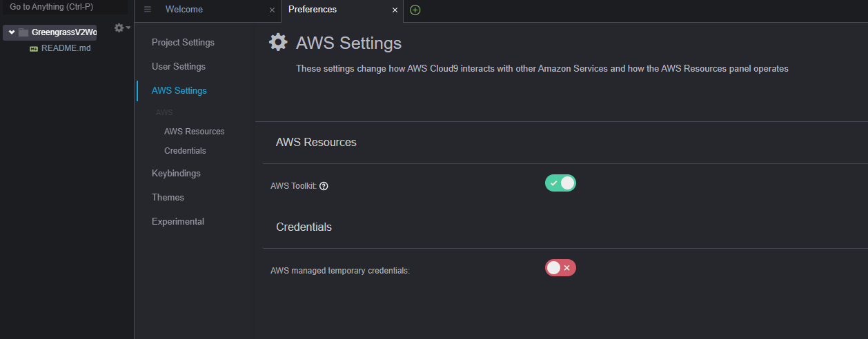Select AWS Settings in sidebar
Image resolution: width=868 pixels, height=339 pixels.
[x=179, y=91]
